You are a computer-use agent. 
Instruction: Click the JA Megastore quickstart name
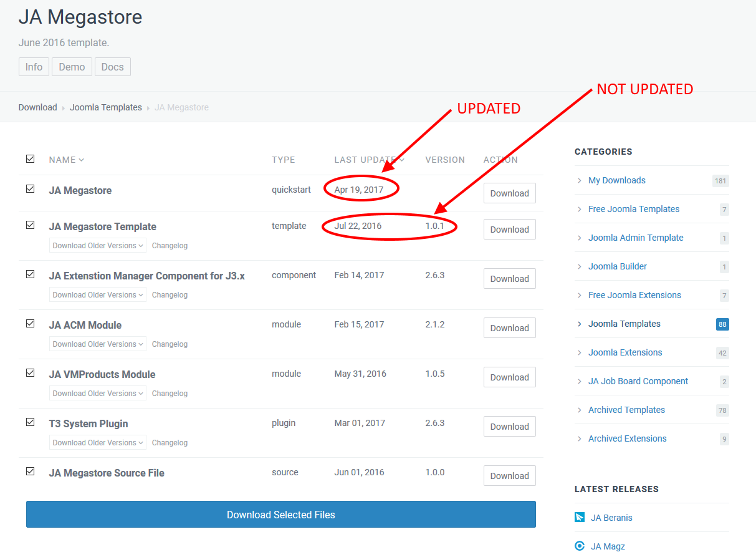(80, 190)
